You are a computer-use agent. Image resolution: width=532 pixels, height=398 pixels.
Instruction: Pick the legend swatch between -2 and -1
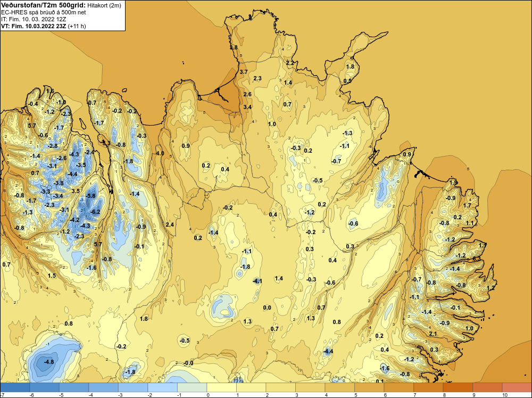pos(162,387)
